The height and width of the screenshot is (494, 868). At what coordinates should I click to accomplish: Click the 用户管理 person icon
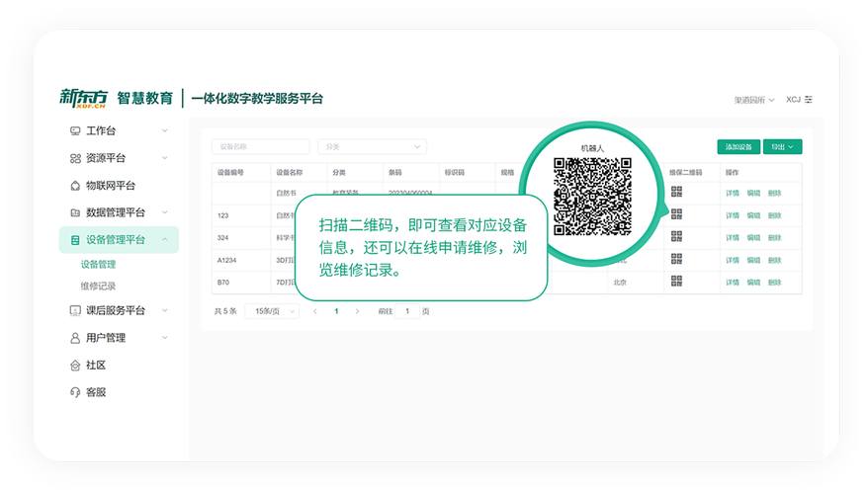[x=75, y=338]
